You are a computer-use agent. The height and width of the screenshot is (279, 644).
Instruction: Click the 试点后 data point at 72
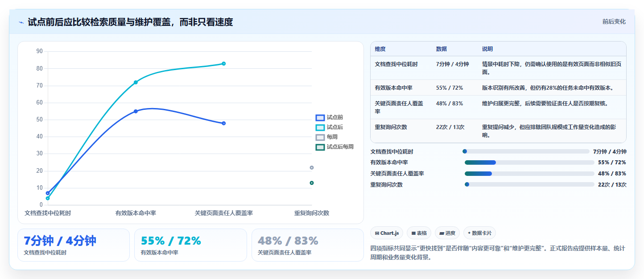coord(136,82)
